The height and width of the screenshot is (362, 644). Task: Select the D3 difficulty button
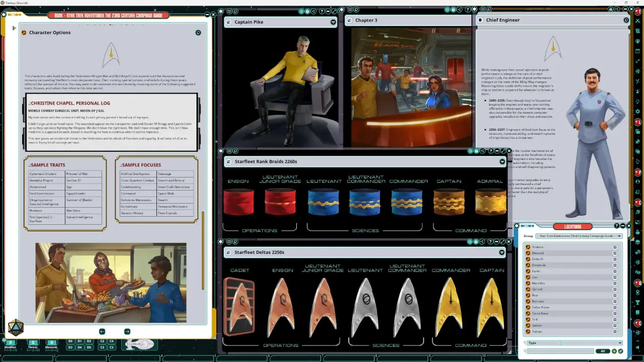[70, 347]
